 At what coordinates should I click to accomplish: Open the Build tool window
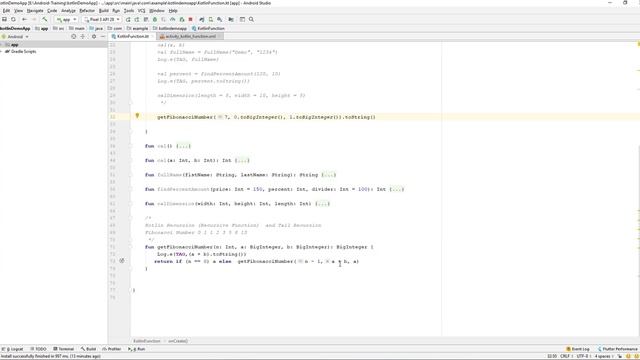point(88,349)
